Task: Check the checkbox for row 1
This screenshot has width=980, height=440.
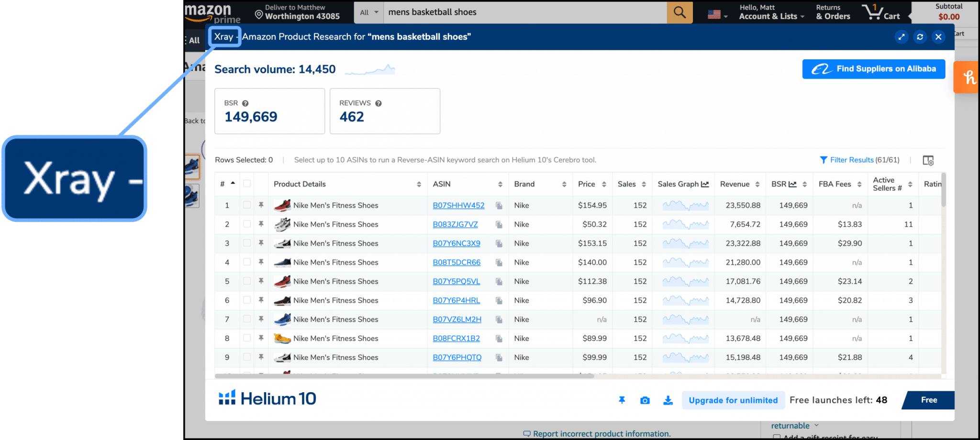Action: click(x=247, y=205)
